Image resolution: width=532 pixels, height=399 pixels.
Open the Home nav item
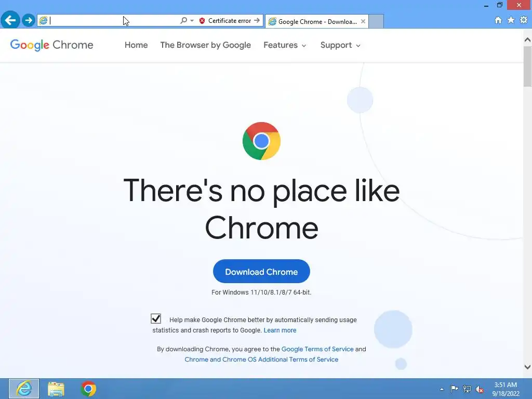[x=136, y=45]
